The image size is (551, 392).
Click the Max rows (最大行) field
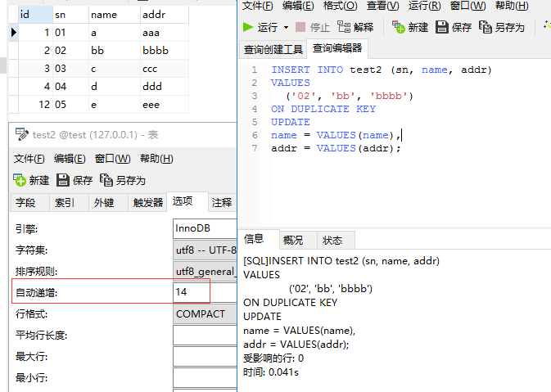(x=205, y=357)
